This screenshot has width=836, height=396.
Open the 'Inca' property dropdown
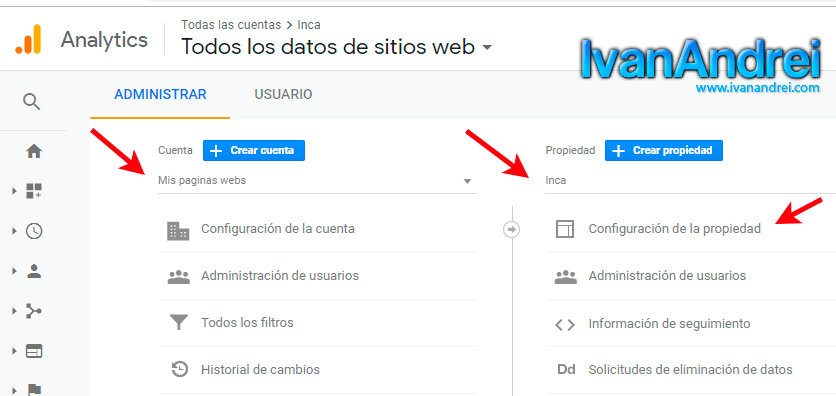tap(690, 181)
